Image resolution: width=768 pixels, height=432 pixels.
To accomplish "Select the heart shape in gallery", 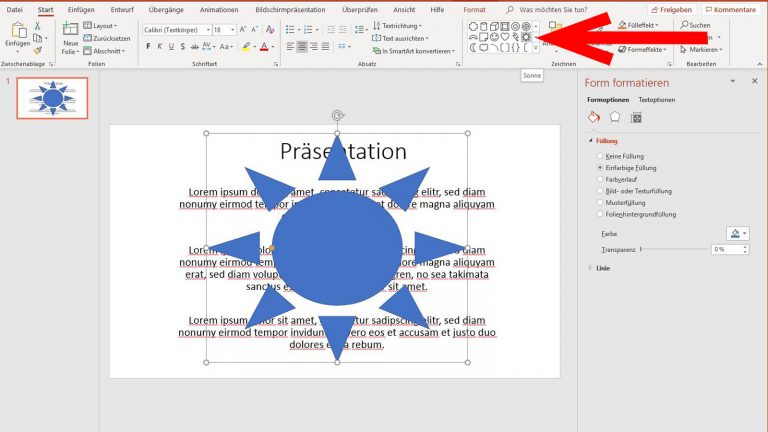I will coord(505,37).
